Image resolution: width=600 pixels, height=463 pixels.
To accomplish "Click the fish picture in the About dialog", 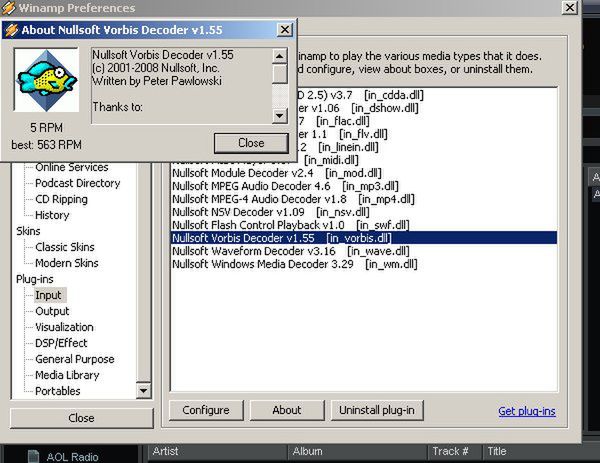I will coord(46,80).
